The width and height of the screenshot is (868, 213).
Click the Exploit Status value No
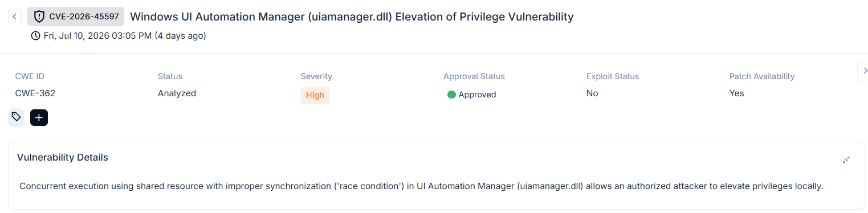(x=592, y=93)
